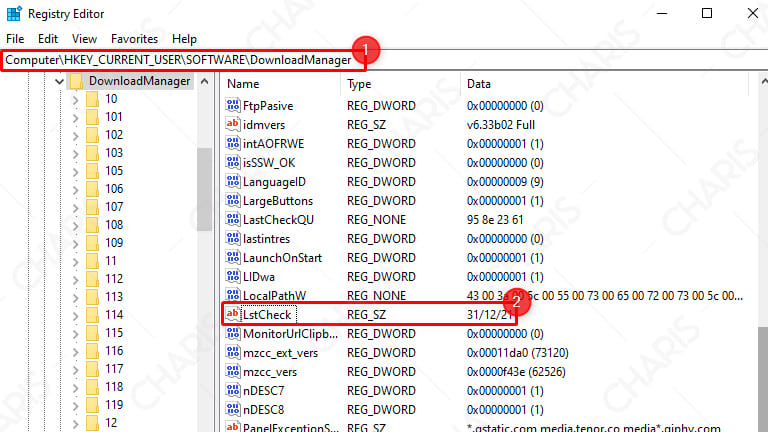Open the Help menu

pyautogui.click(x=184, y=39)
